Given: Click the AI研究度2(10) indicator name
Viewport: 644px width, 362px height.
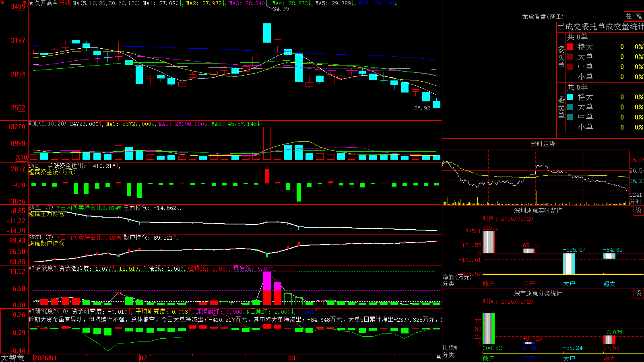Looking at the screenshot, I should point(48,311).
